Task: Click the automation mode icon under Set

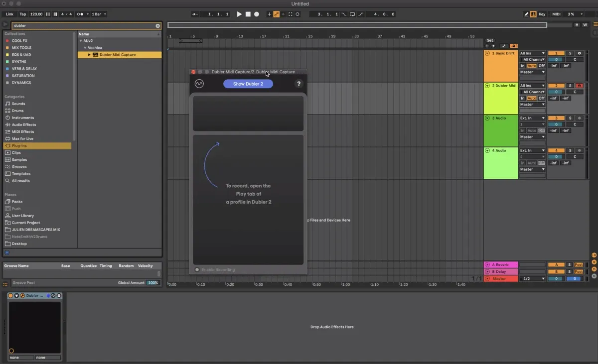Action: tap(503, 46)
